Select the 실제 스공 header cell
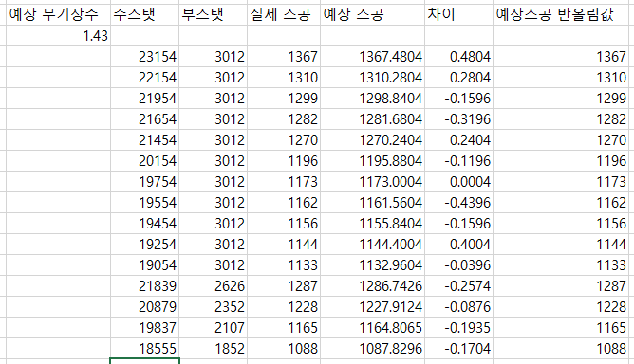The image size is (634, 364). (284, 15)
